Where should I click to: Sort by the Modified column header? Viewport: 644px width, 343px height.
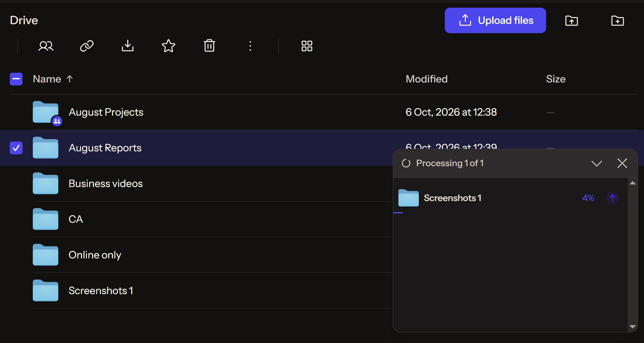[x=426, y=79]
